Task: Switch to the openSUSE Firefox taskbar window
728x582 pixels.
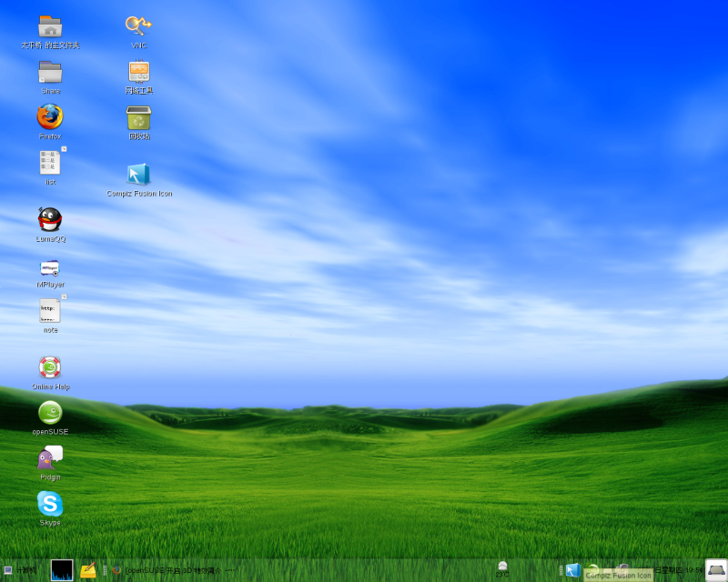Action: click(173, 570)
